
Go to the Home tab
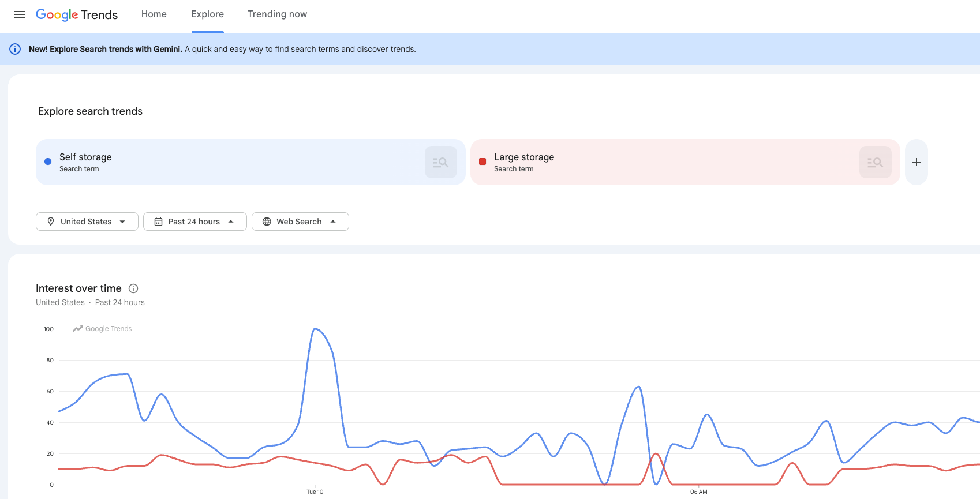coord(154,14)
